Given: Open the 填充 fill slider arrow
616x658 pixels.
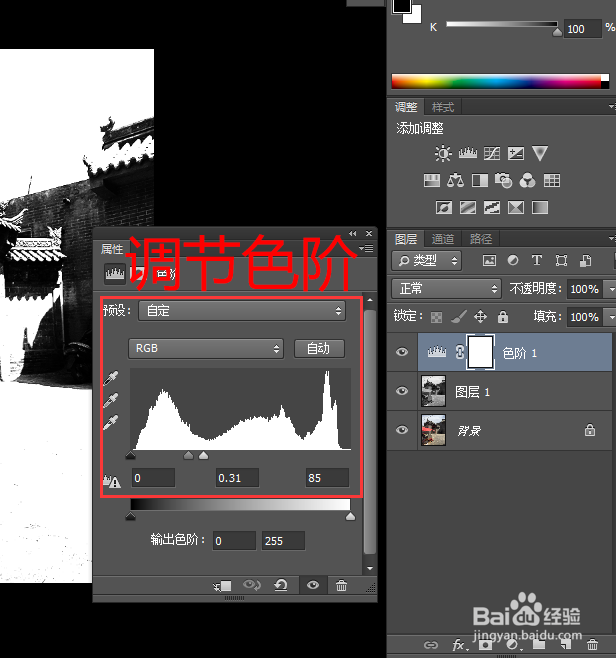Looking at the screenshot, I should (611, 317).
